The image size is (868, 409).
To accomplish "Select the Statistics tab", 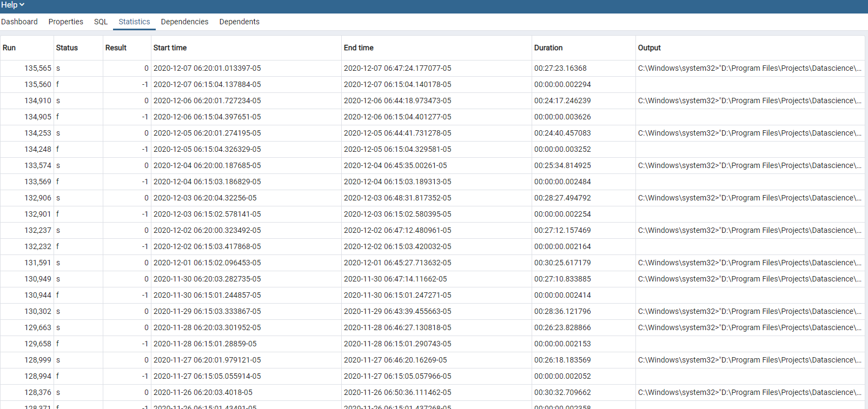I will (x=134, y=22).
